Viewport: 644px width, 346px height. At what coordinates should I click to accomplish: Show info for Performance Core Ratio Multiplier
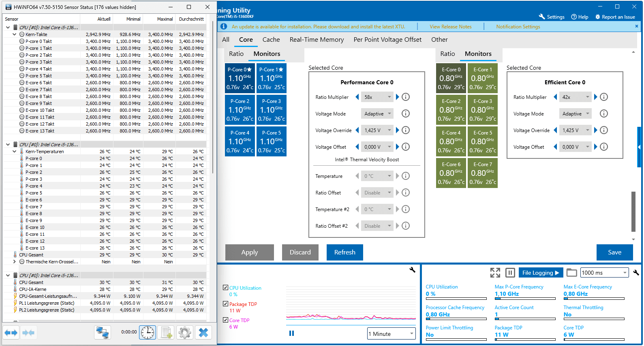coord(406,97)
